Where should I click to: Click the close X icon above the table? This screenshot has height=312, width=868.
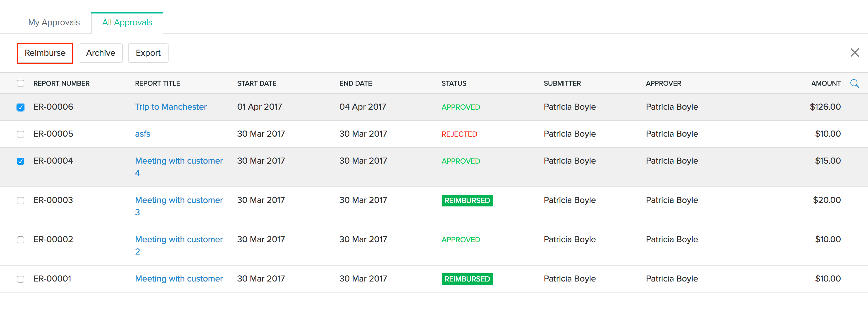point(855,52)
